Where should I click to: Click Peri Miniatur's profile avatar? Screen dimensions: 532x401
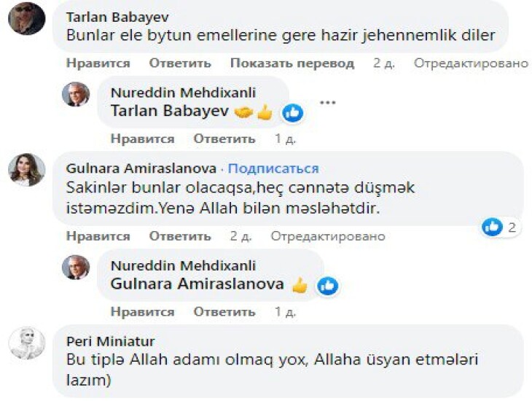coord(27,343)
